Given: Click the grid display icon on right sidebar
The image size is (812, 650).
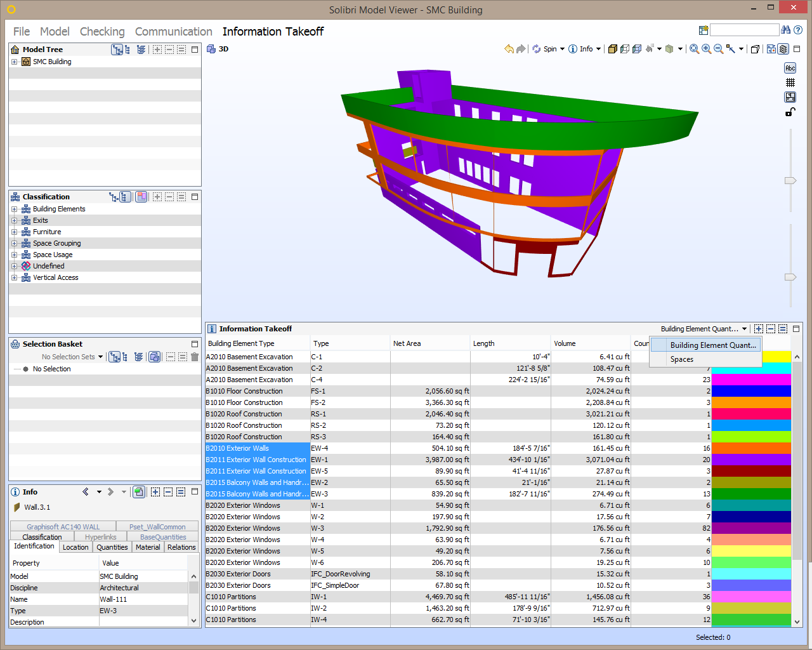Looking at the screenshot, I should coord(790,83).
